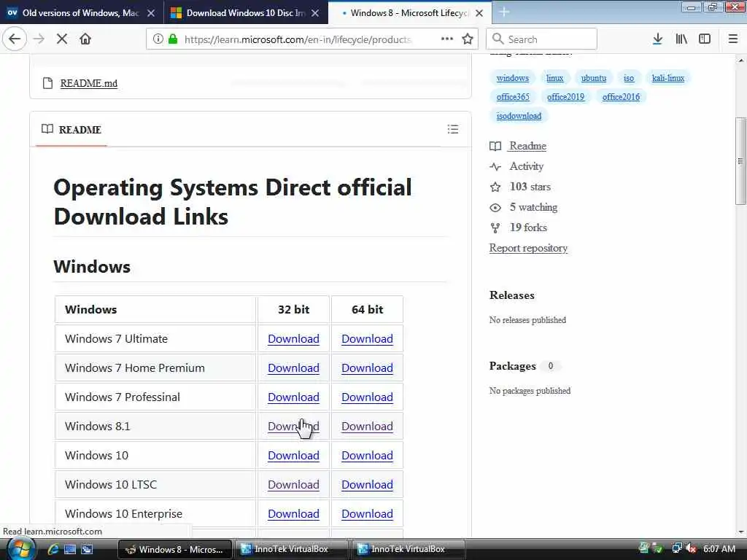Stop loading the page
This screenshot has width=747, height=560.
tap(62, 39)
